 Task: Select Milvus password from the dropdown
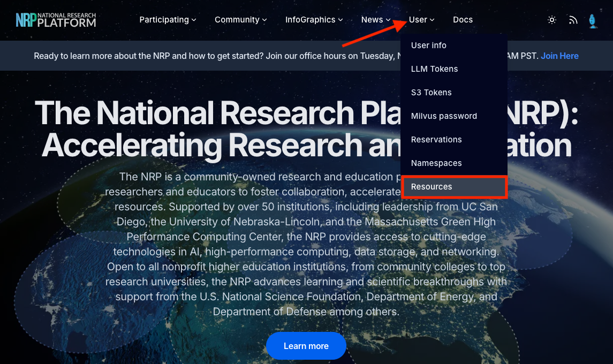tap(444, 116)
